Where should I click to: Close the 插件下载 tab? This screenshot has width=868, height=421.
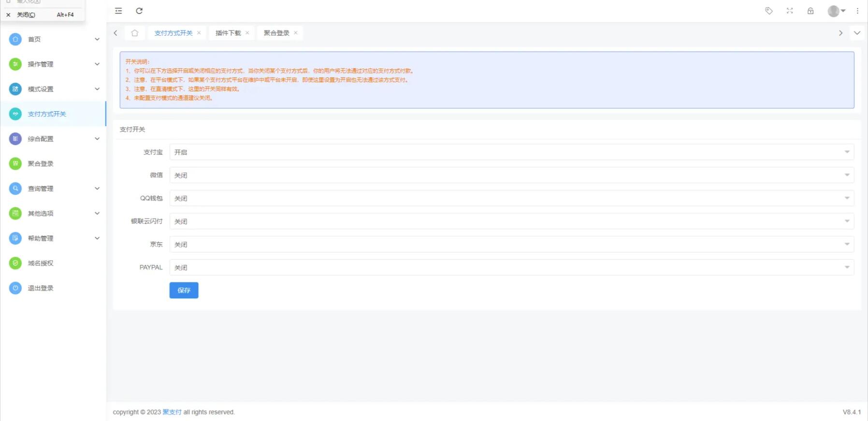tap(247, 33)
